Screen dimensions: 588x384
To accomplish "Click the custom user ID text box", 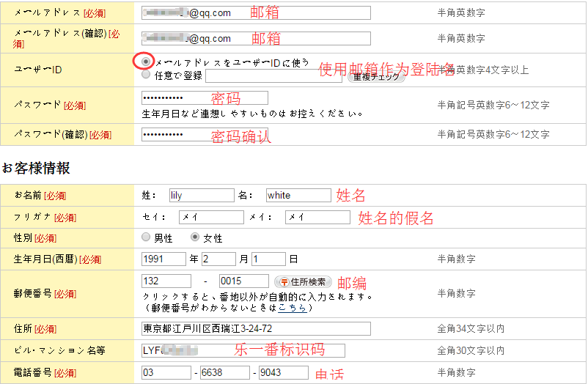I will click(273, 75).
